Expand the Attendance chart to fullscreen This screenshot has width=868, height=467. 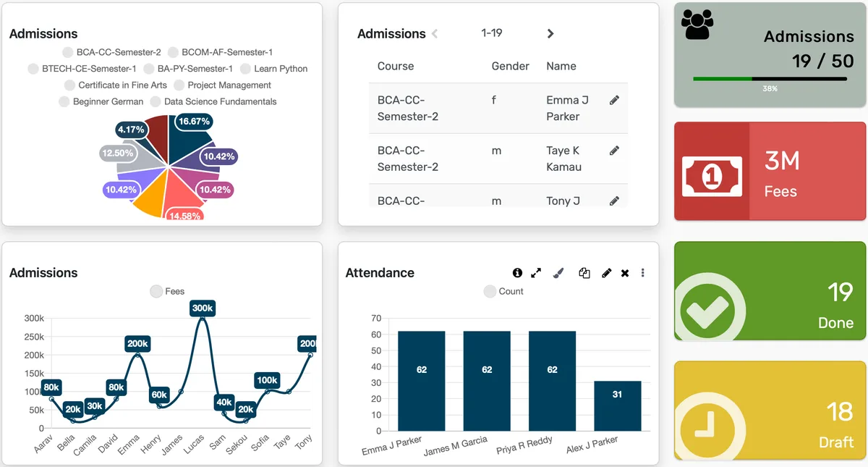point(537,273)
